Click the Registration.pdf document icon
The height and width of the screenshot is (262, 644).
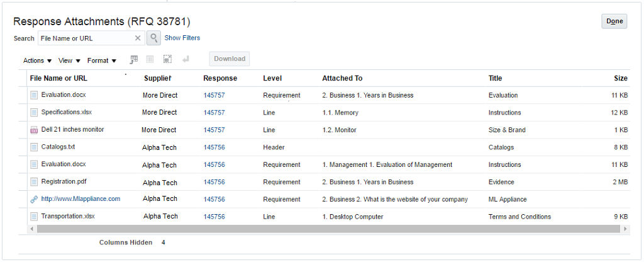(x=34, y=182)
